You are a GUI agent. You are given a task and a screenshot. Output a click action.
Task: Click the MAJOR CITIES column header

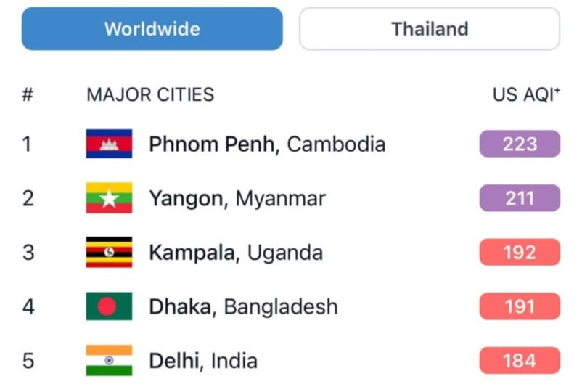pos(150,94)
